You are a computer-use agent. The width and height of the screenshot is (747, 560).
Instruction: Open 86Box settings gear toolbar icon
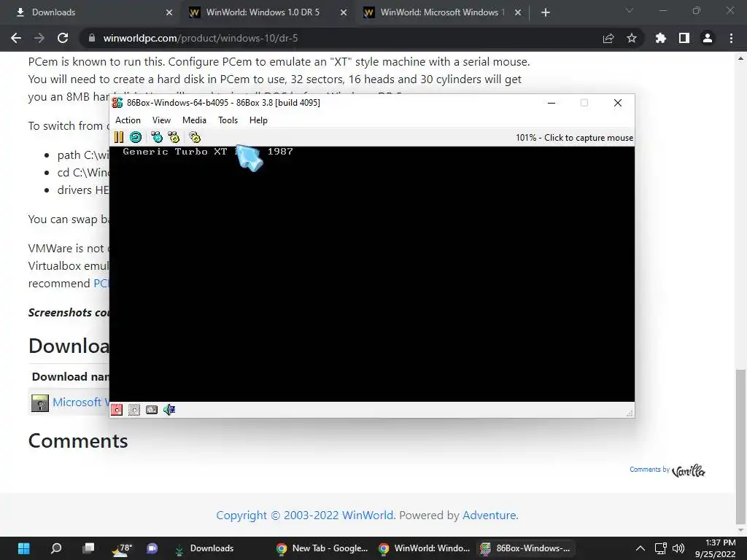(194, 138)
